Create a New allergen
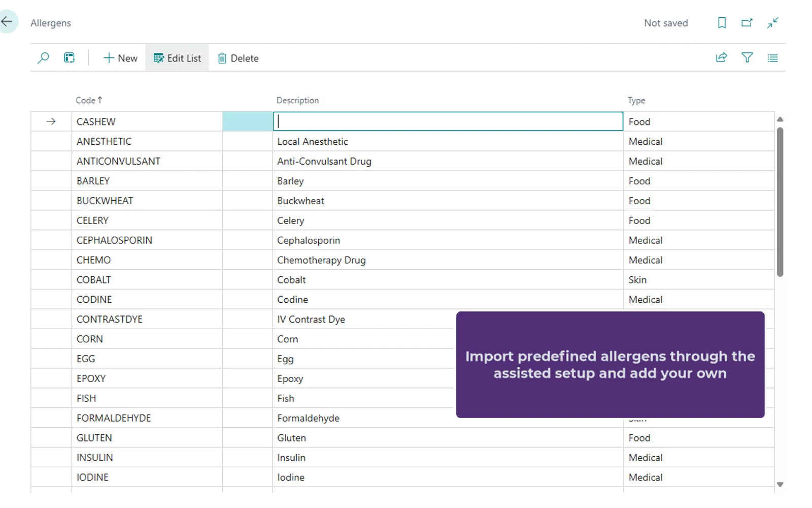The width and height of the screenshot is (812, 508). [120, 58]
